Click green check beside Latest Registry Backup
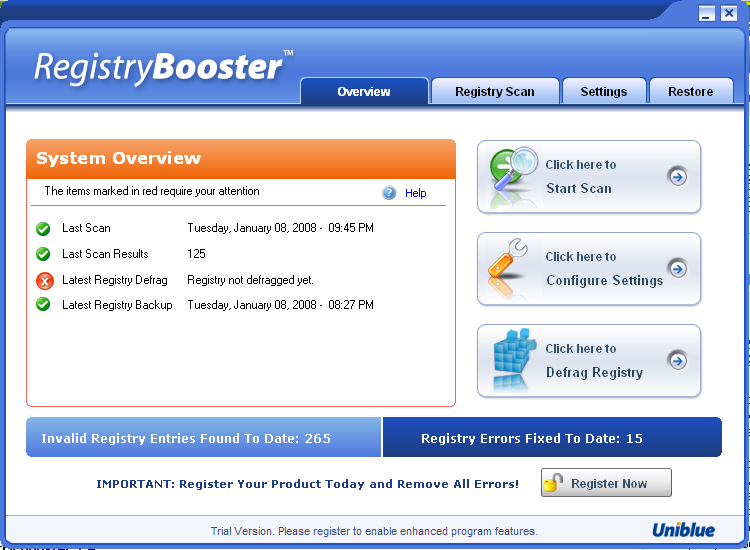The width and height of the screenshot is (750, 550). [x=43, y=304]
